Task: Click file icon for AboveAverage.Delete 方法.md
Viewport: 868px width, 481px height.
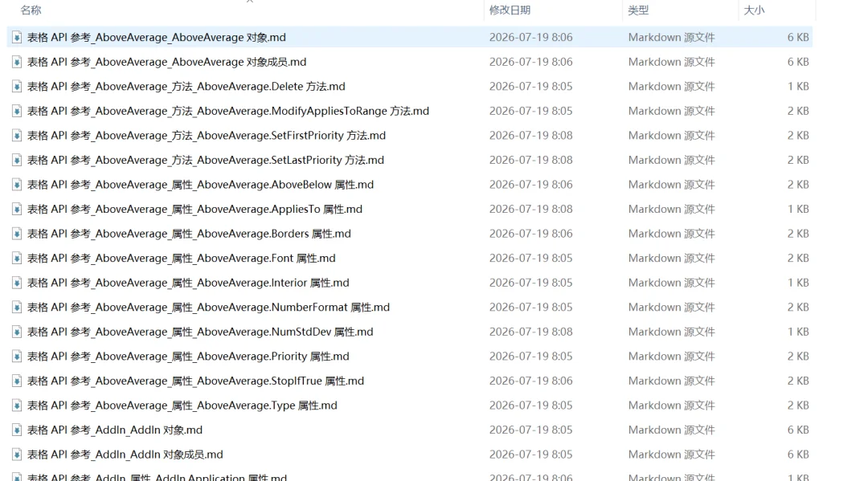Action: tap(17, 86)
